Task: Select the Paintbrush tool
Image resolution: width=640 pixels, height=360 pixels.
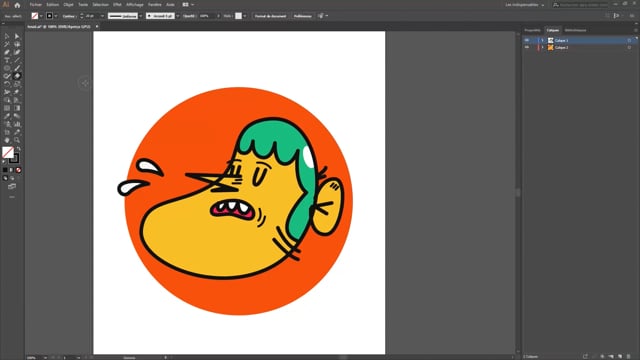Action: 17,68
